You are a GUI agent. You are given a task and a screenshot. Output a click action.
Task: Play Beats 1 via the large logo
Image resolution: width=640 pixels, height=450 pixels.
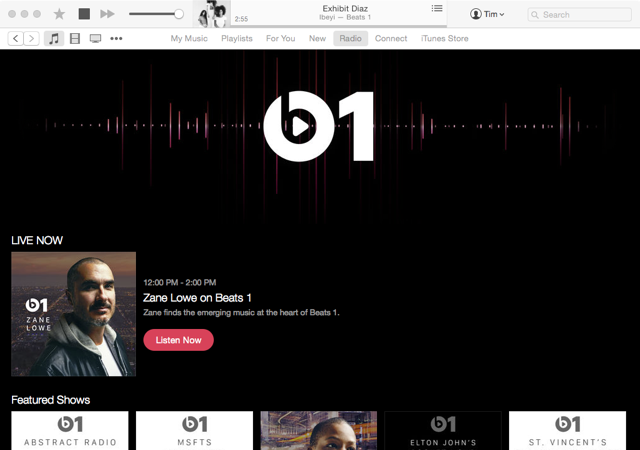point(318,127)
